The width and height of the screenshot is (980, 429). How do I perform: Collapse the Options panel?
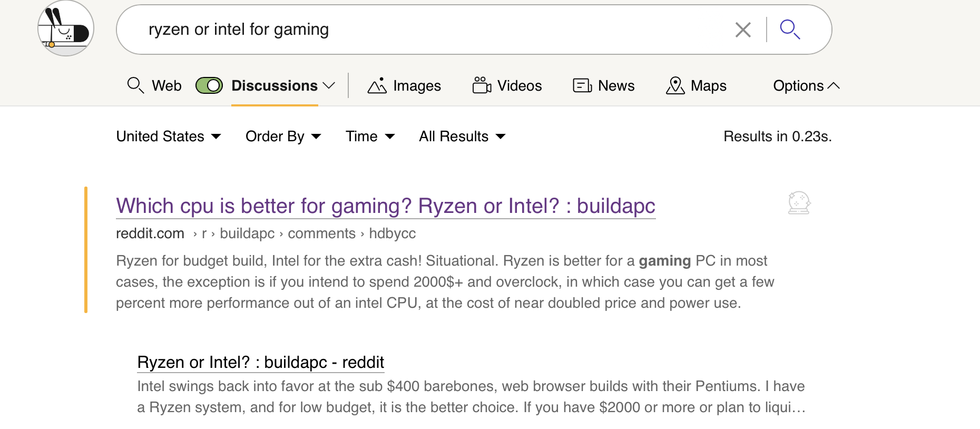(x=806, y=85)
